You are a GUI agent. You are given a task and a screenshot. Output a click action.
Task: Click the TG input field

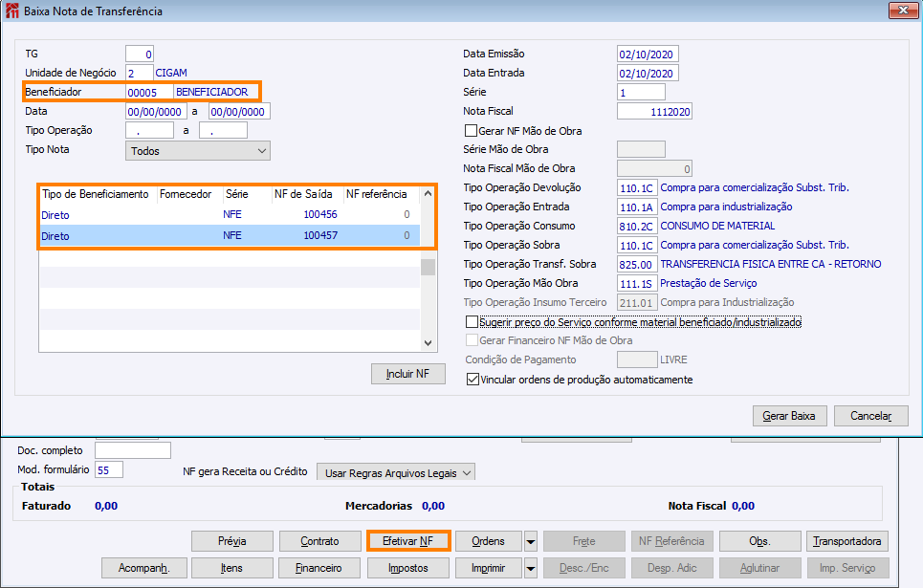pyautogui.click(x=140, y=54)
